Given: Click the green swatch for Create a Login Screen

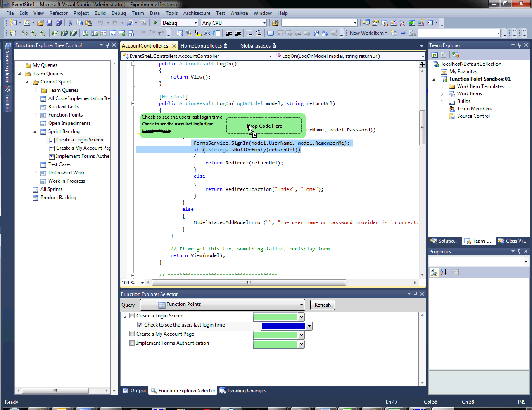Looking at the screenshot, I should click(275, 317).
